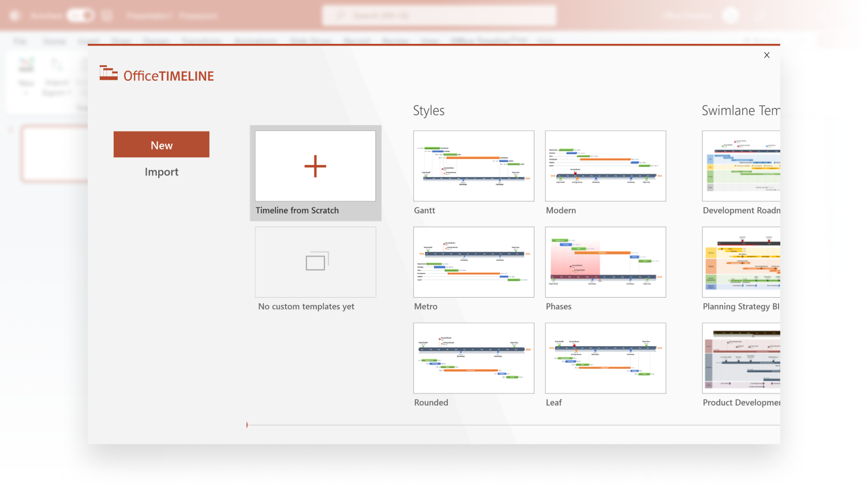868x488 pixels.
Task: Click the empty custom templates placeholder icon
Action: [315, 261]
